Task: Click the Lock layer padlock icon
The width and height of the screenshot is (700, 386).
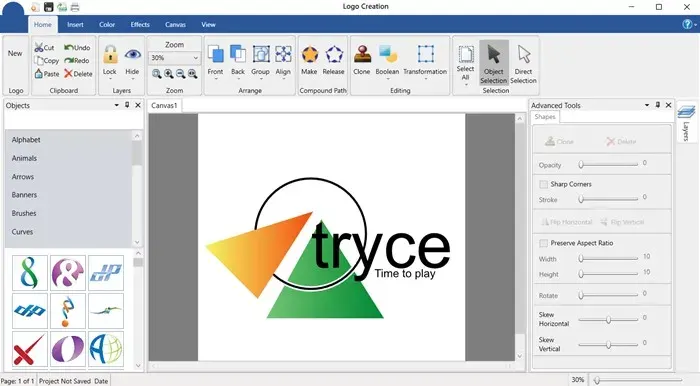Action: tap(110, 55)
